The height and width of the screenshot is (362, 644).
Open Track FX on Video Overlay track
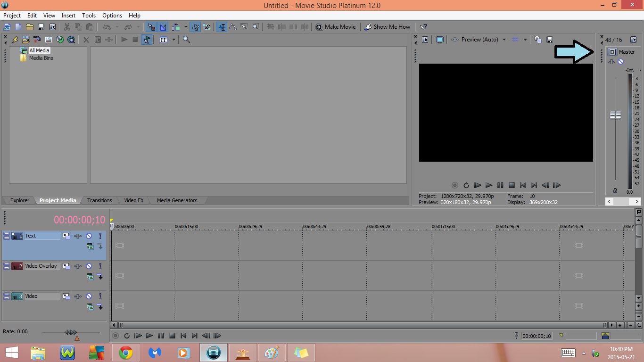pyautogui.click(x=78, y=266)
